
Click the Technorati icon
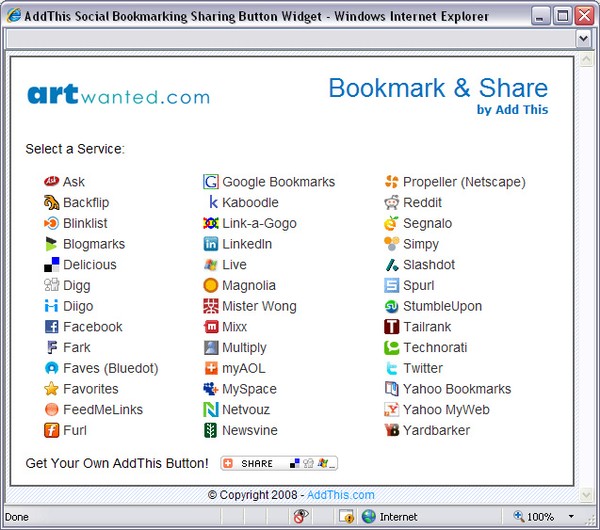coord(391,347)
